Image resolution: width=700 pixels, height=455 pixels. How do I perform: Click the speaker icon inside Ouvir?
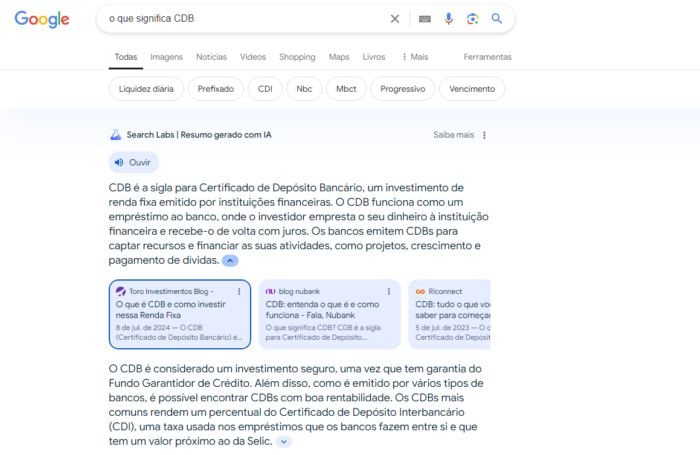click(x=119, y=163)
